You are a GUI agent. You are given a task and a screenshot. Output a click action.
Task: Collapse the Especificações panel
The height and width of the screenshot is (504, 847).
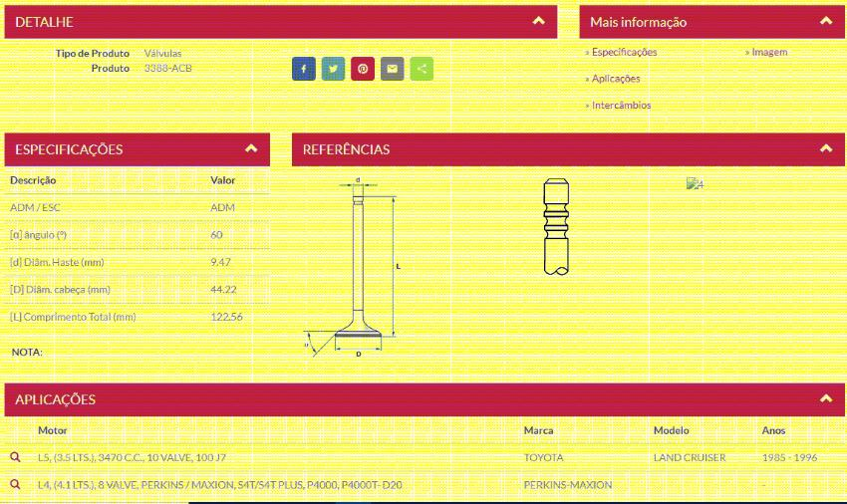[x=251, y=149]
